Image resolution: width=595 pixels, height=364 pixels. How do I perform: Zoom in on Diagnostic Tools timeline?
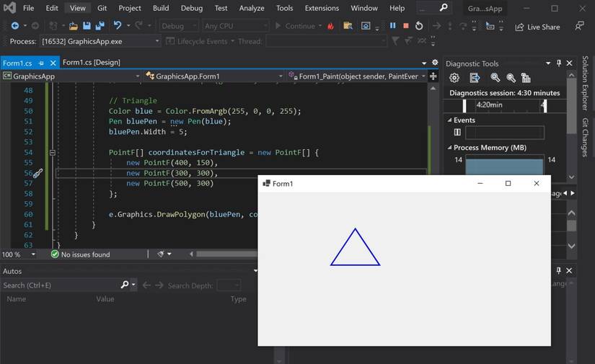pos(495,78)
